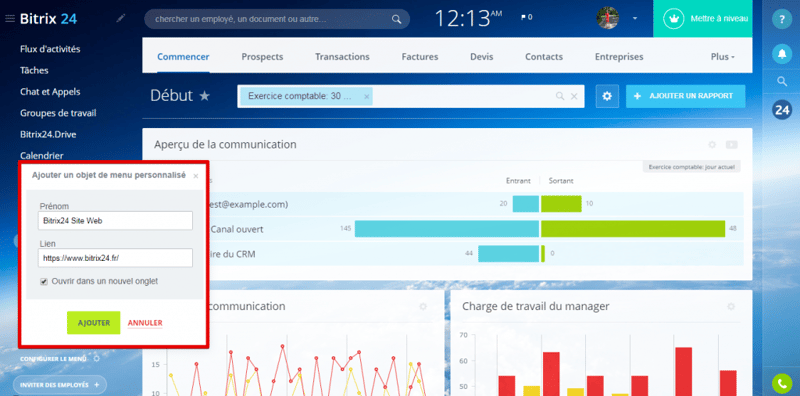Viewport: 800px width, 396px height.
Task: Open Tâches in left menu
Action: [34, 70]
